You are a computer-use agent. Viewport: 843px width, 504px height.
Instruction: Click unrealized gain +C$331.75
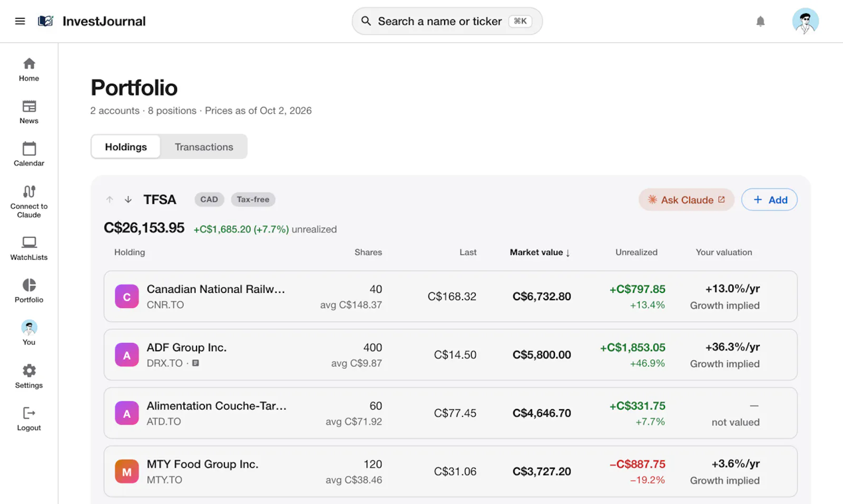(x=638, y=406)
